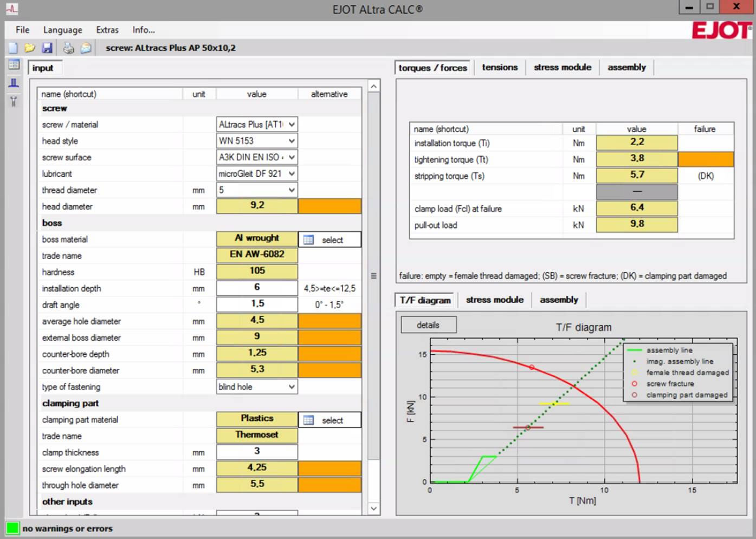Switch to the tensions tab
Viewport: 756px width, 539px height.
coord(500,67)
